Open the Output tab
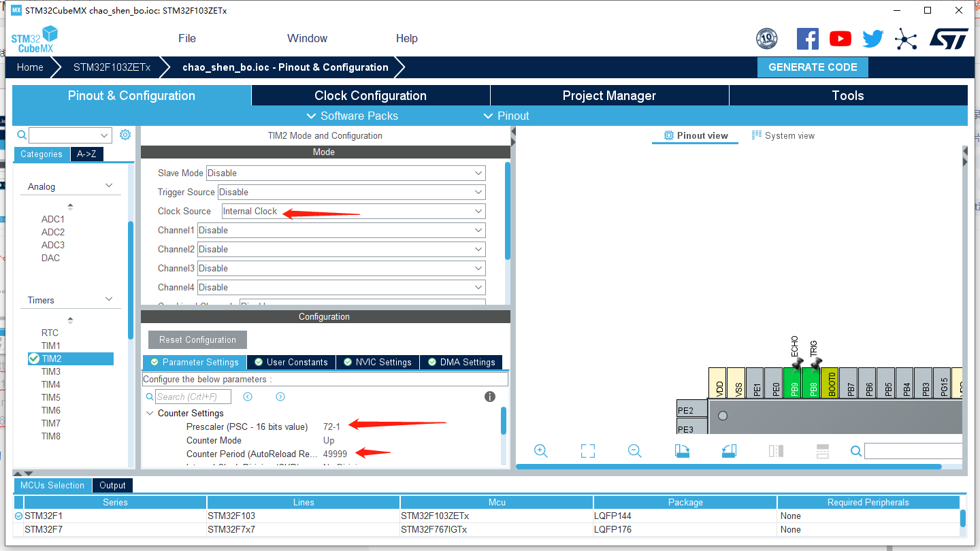980x551 pixels. (x=112, y=485)
